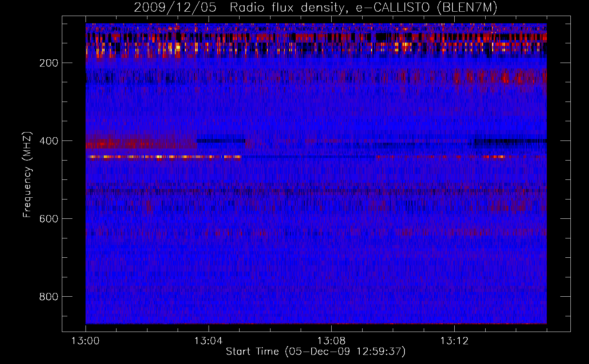Click the '800' frequency tick label
Image resolution: width=589 pixels, height=364 pixels.
[x=49, y=297]
